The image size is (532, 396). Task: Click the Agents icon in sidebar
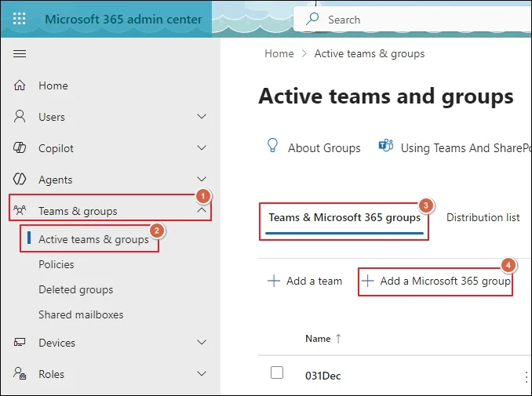point(20,179)
